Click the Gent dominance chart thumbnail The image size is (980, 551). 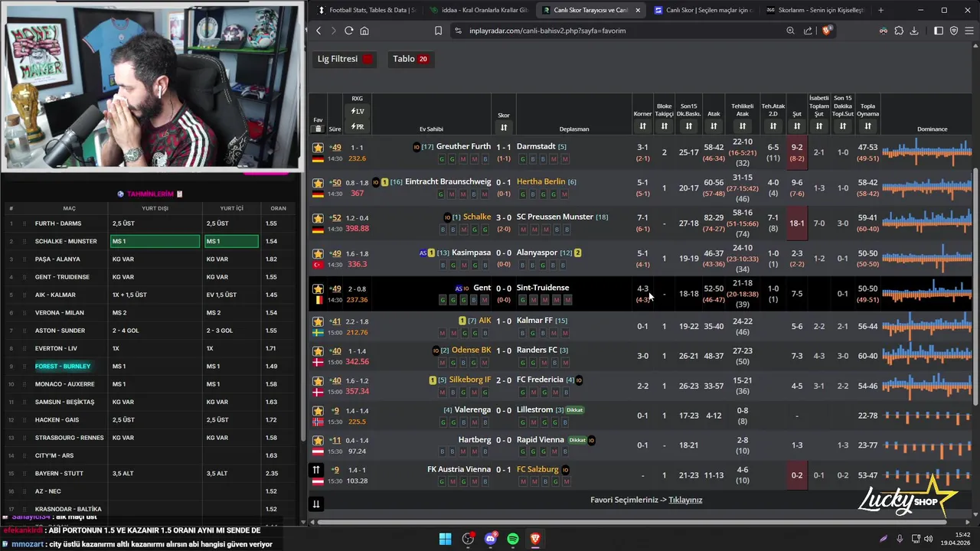click(926, 293)
